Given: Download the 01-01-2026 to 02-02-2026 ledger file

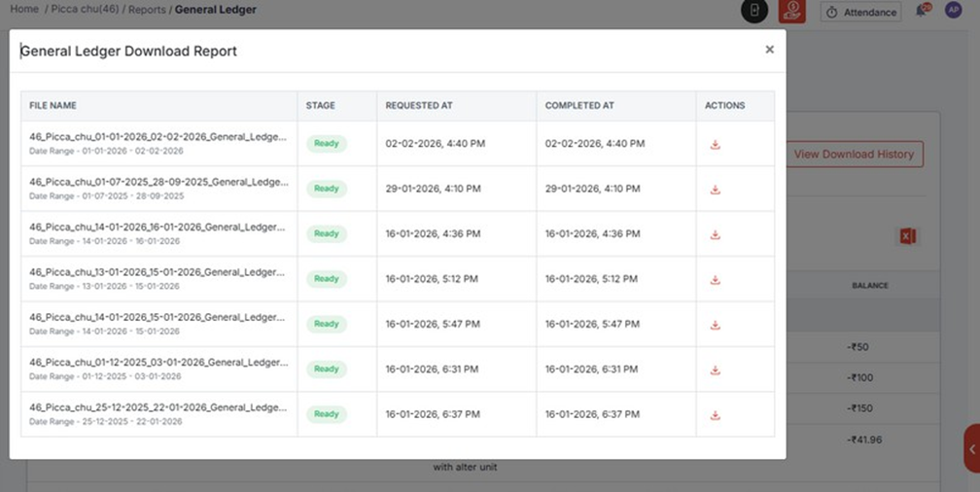Looking at the screenshot, I should [x=715, y=144].
